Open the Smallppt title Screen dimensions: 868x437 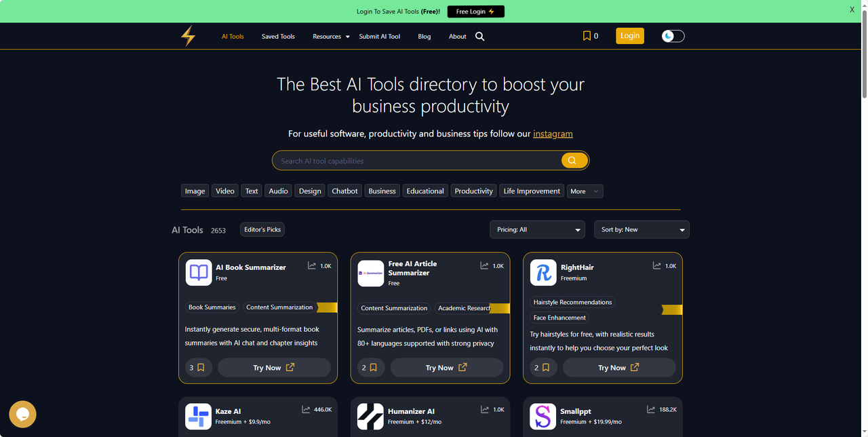576,411
